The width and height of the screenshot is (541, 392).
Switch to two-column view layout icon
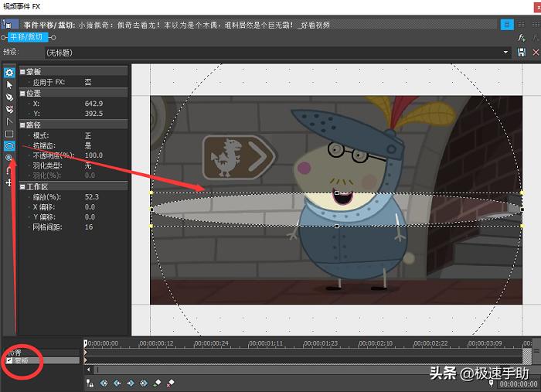pyautogui.click(x=522, y=25)
